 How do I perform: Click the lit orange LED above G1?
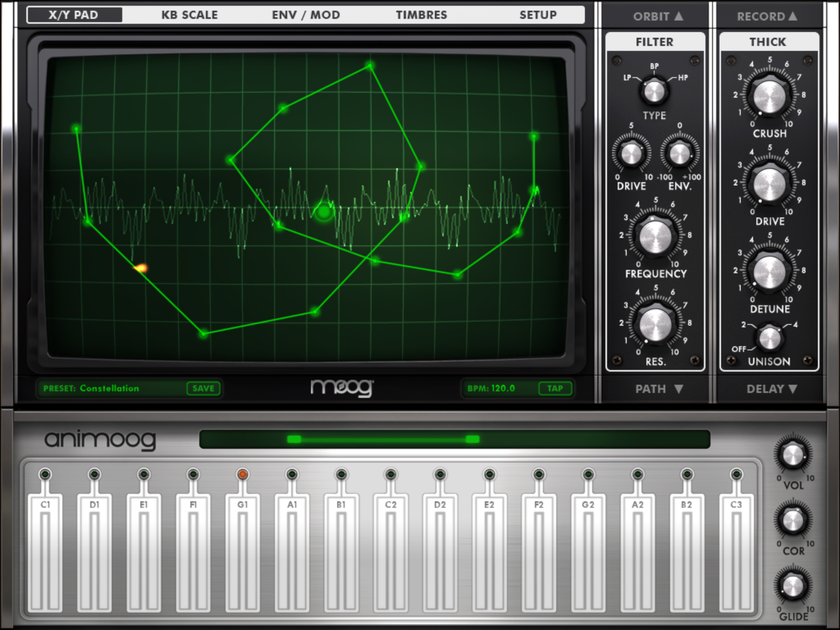coord(242,475)
